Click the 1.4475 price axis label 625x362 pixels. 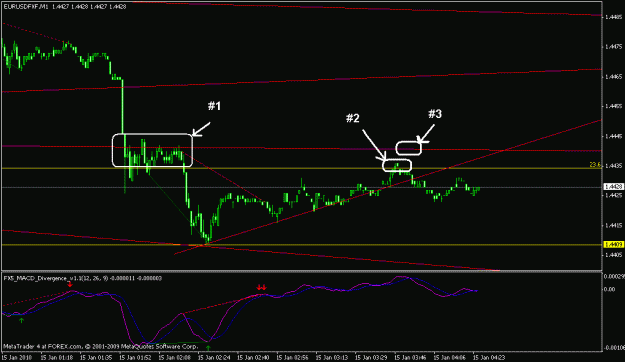tap(613, 47)
